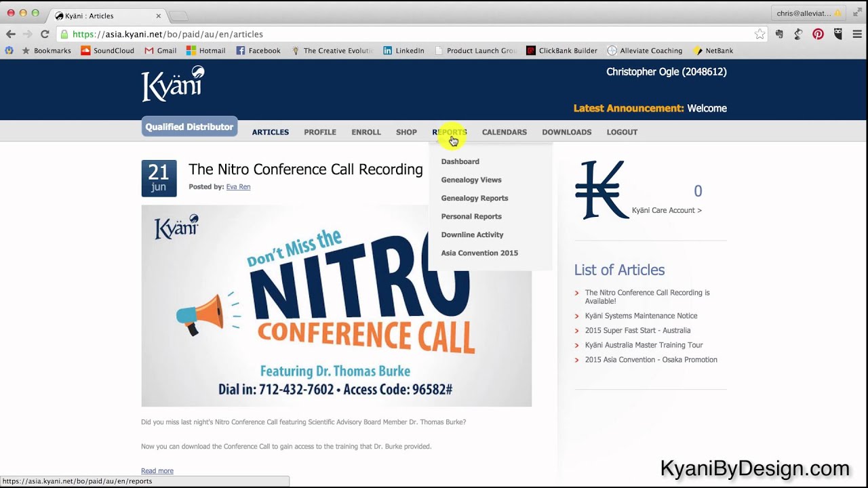The height and width of the screenshot is (488, 868).
Task: Click the Latest Announcement: Welcome text
Action: tap(650, 108)
